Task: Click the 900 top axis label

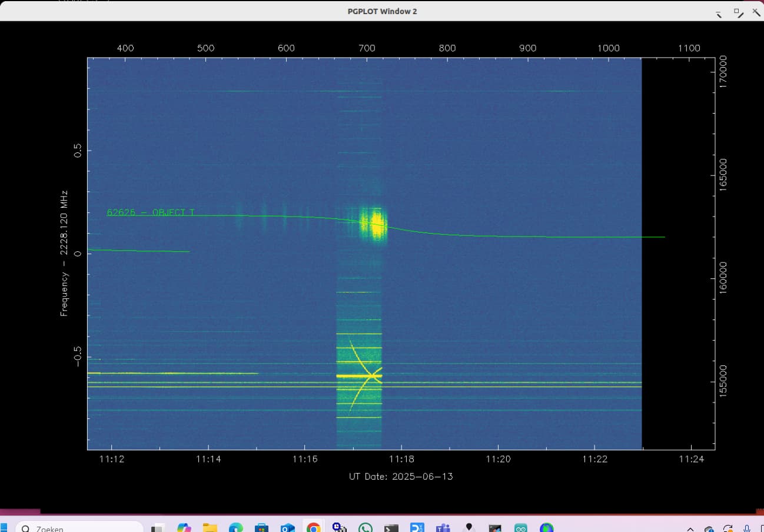Action: pyautogui.click(x=528, y=48)
